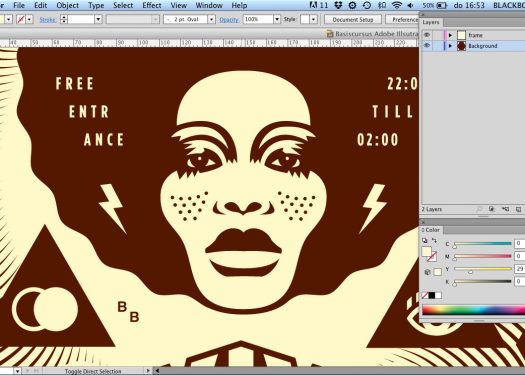Viewport: 525px width, 375px height.
Task: Click the stroke None swatch in control bar
Action: coord(21,19)
